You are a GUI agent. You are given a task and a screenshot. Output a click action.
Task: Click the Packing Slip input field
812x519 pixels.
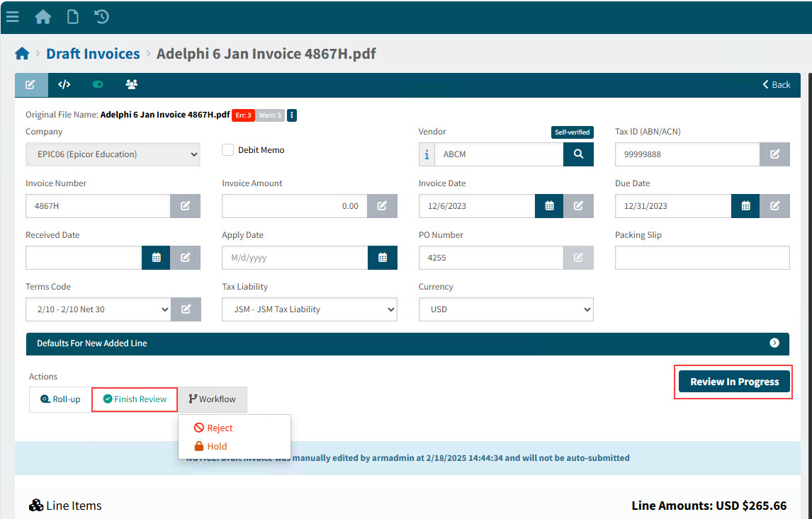pos(701,258)
